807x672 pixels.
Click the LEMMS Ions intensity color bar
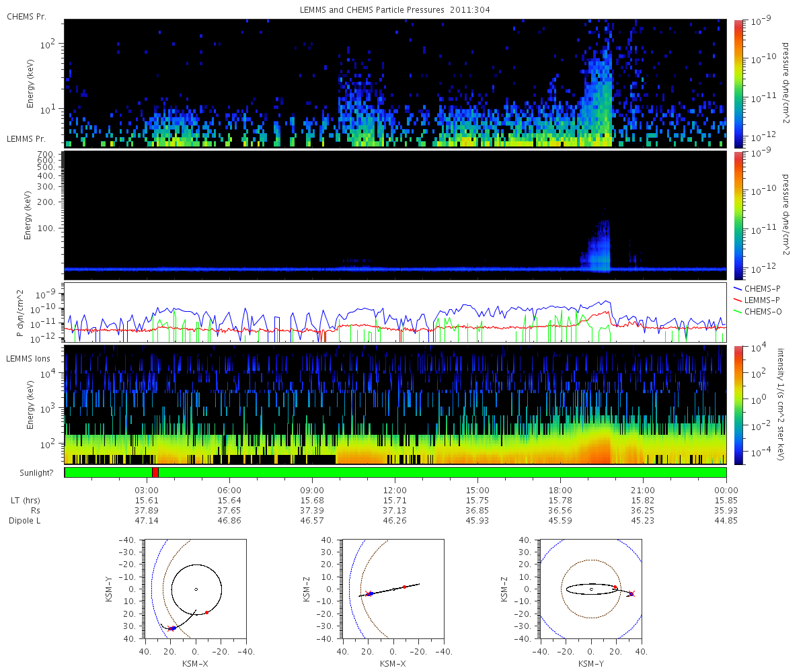738,405
